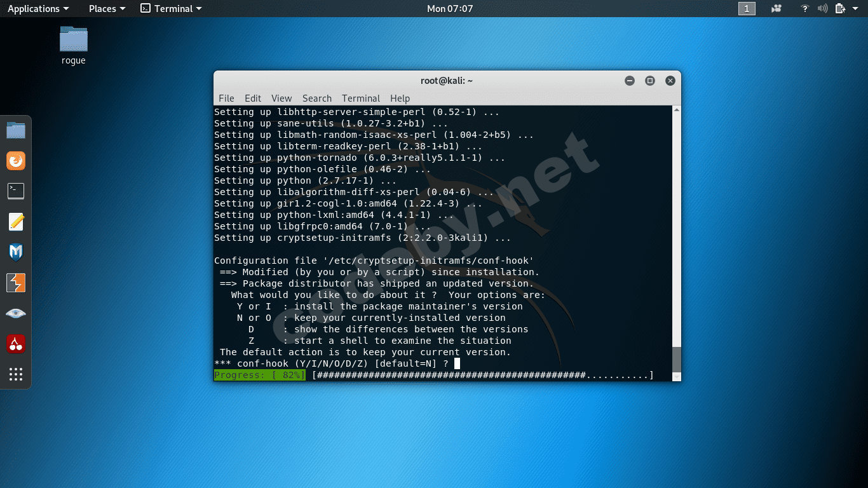Click the 'Setting up python-olefile' line
Viewport: 868px width, 488px height.
(323, 169)
